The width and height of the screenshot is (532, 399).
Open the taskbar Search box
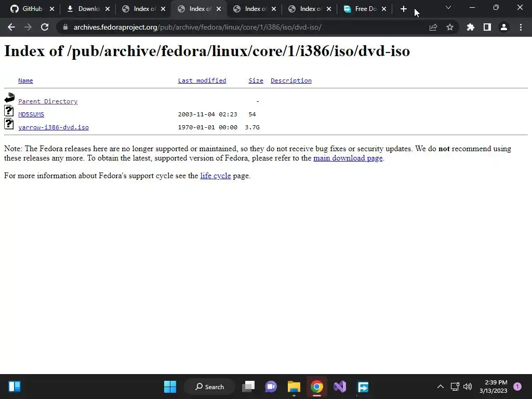[209, 387]
